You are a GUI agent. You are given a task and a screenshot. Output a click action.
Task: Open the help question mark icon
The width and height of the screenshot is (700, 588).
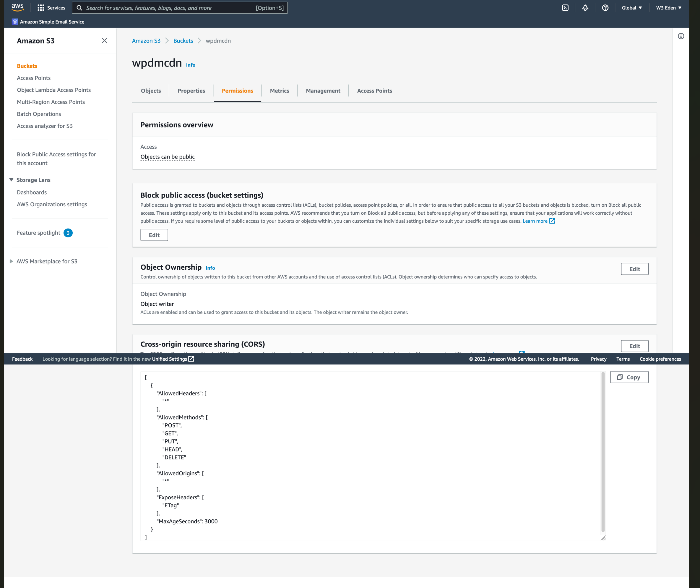click(605, 8)
